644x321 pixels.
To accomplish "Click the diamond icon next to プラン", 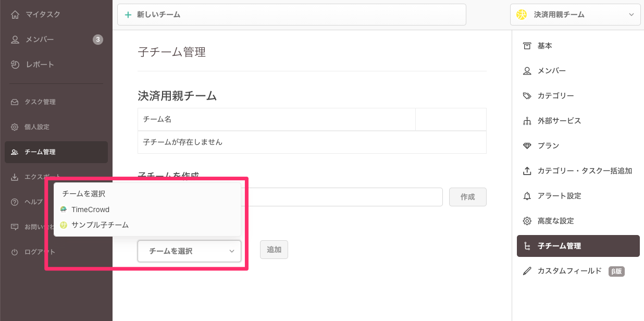I will pyautogui.click(x=527, y=146).
